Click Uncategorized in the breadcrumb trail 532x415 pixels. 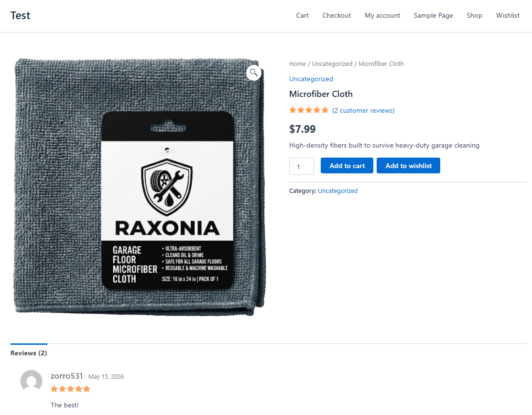click(x=332, y=64)
